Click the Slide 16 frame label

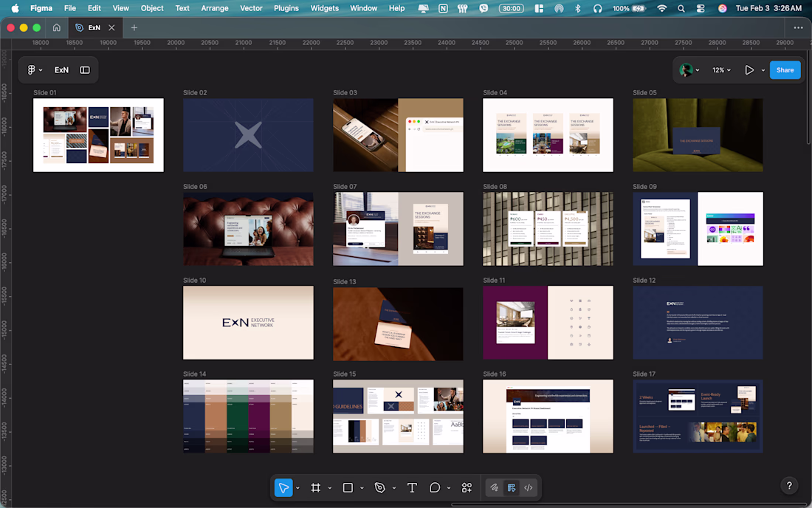pos(495,374)
